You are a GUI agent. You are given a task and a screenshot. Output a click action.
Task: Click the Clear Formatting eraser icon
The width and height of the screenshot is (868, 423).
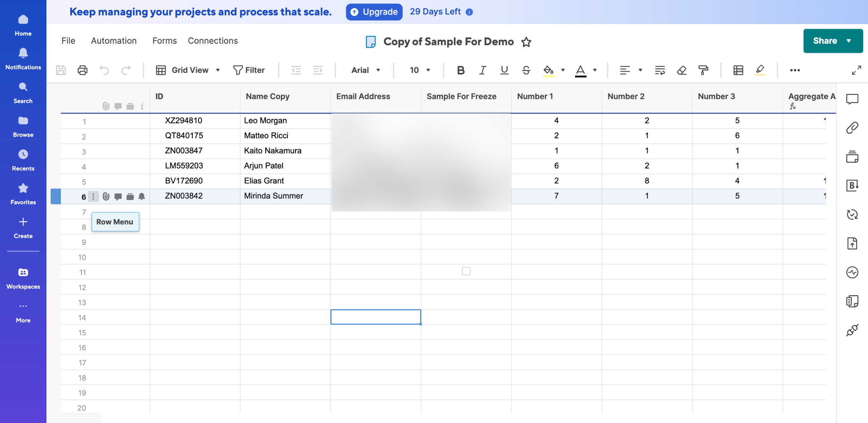pos(682,70)
